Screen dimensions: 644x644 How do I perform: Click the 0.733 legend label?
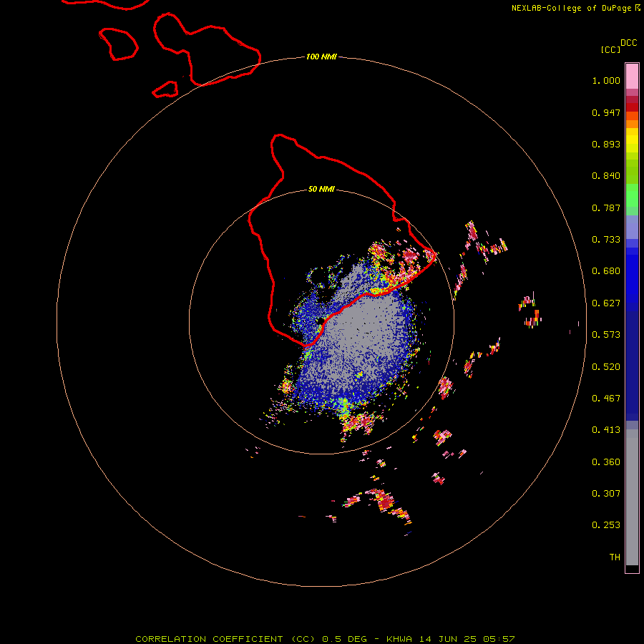(606, 240)
